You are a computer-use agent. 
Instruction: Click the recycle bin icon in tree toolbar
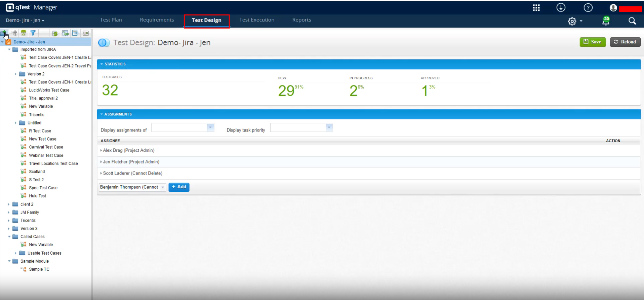point(24,33)
